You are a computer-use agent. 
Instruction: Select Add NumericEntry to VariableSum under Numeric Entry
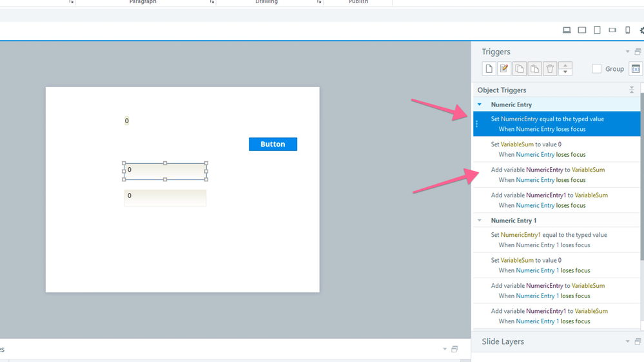(556, 175)
